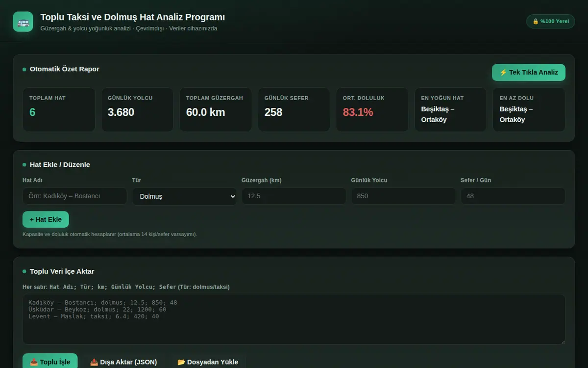Click the Otomatik Özet Rapor heading

[65, 69]
